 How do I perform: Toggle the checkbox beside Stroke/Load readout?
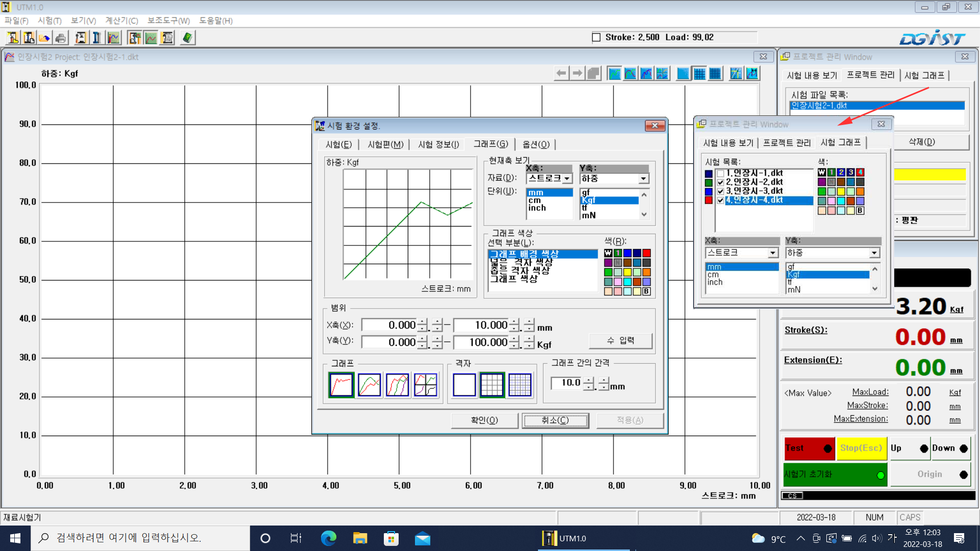[x=596, y=37]
